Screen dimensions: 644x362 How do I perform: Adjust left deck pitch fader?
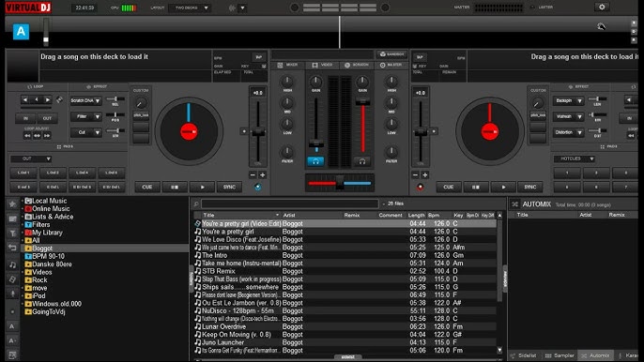(258, 131)
